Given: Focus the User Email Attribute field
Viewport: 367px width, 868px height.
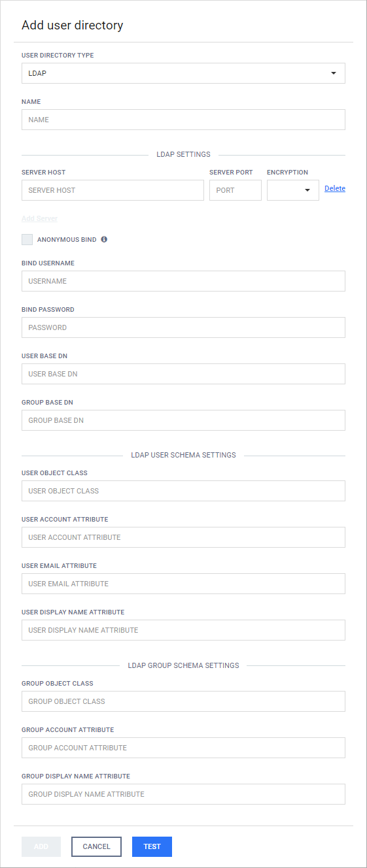Looking at the screenshot, I should (x=183, y=584).
